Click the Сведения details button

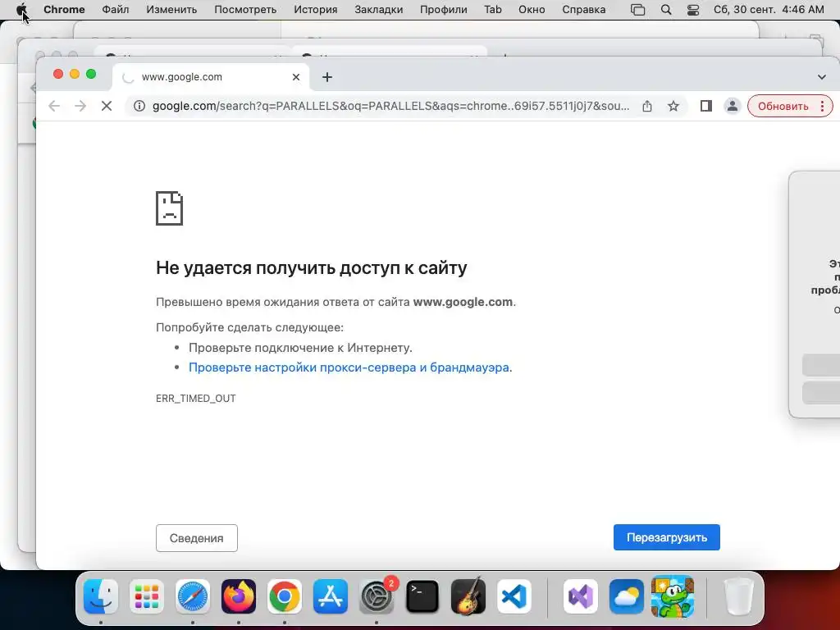coord(197,538)
